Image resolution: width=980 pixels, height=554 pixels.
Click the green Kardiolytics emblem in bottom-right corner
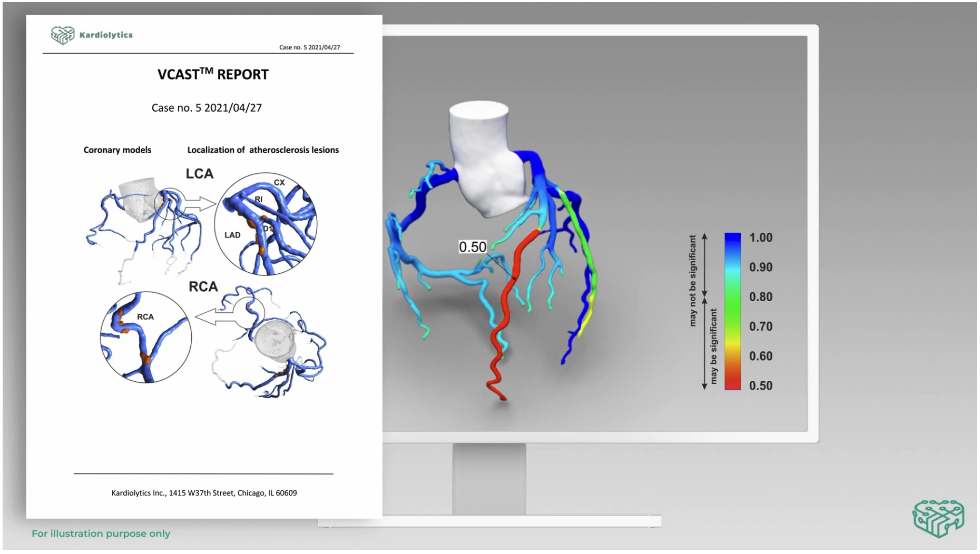[x=938, y=518]
